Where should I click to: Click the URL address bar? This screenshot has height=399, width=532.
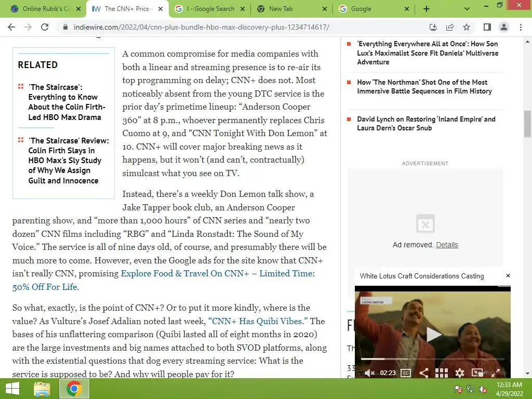tap(244, 27)
